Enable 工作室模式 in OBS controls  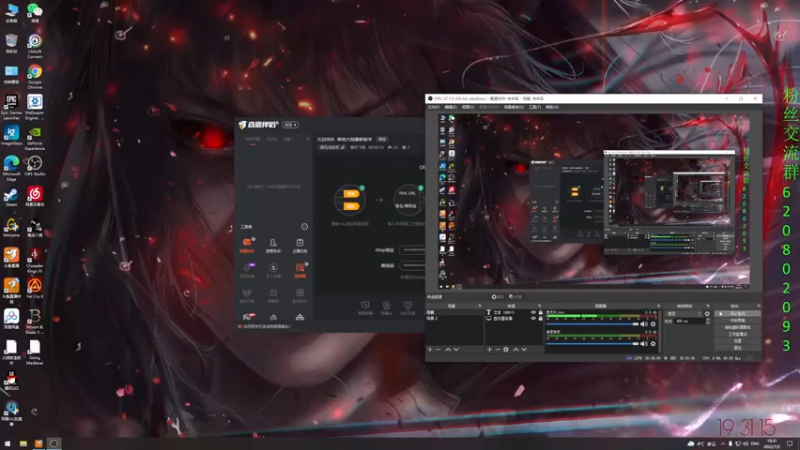point(738,334)
